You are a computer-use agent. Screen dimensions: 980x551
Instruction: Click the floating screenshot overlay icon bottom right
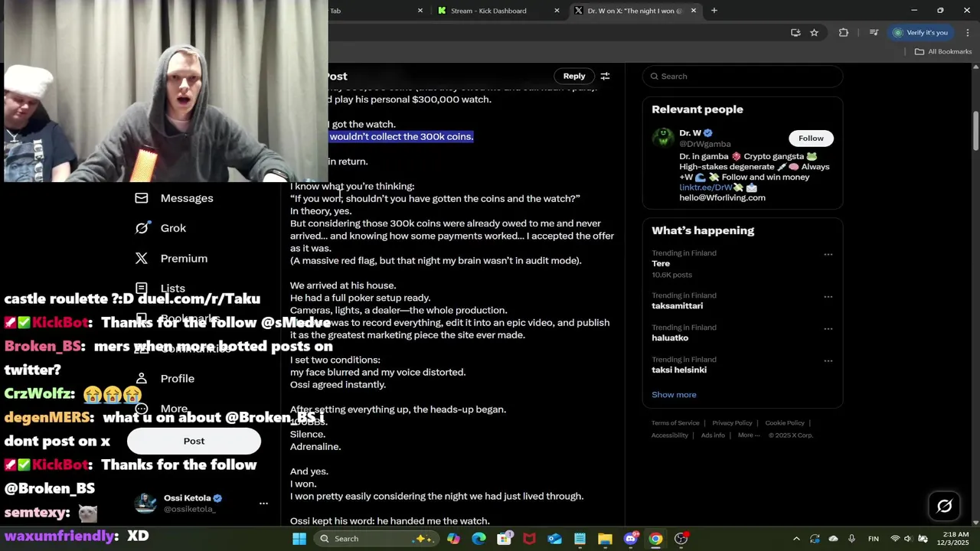pyautogui.click(x=944, y=506)
